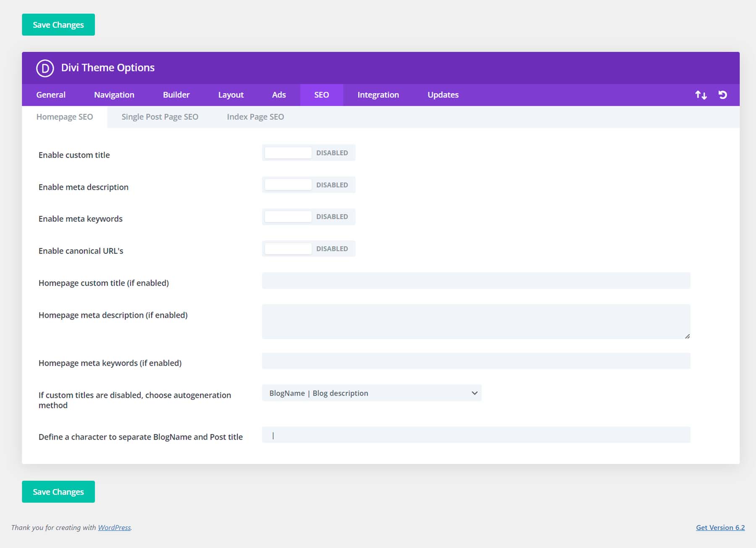Open the Navigation tab
Viewport: 756px width, 548px height.
[114, 95]
